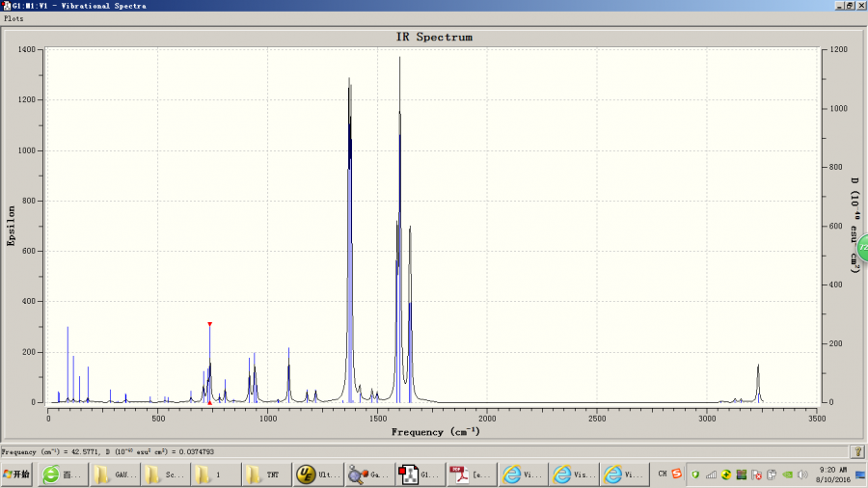Click the red X tray icon
Viewport: 868px width, 488px height.
coord(757,474)
